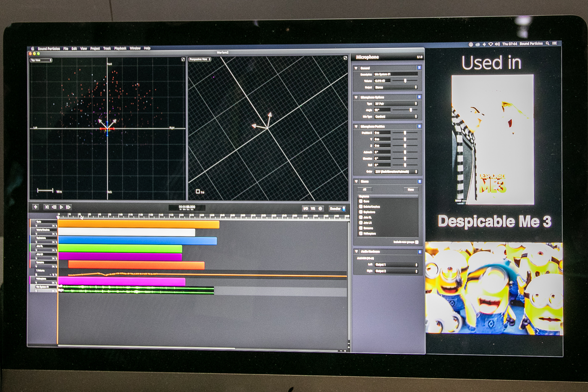The width and height of the screenshot is (588, 392).
Task: Collapse the Microphone Position section triangle
Action: (356, 126)
